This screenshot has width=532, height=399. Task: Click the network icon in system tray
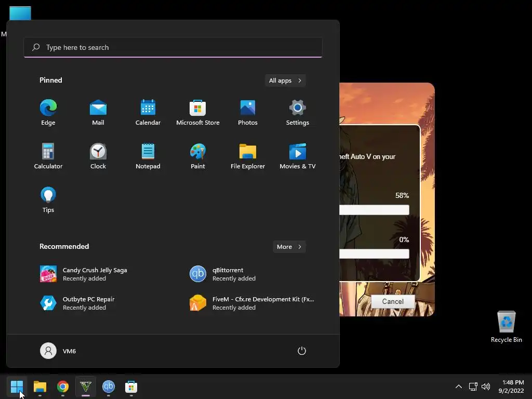pyautogui.click(x=473, y=387)
